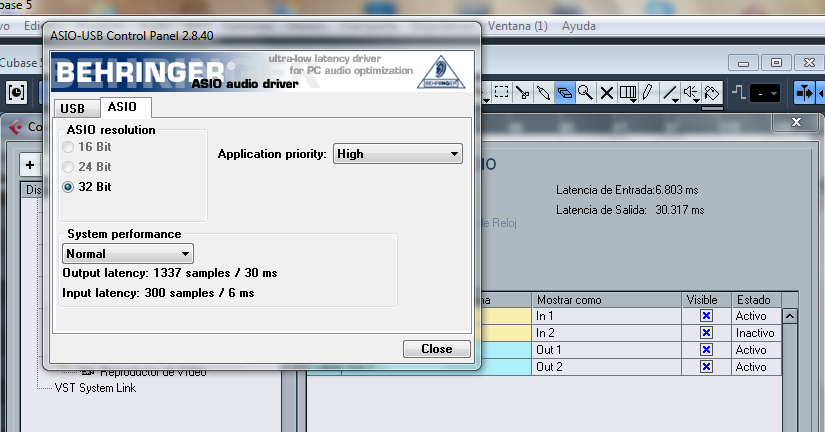Open the Ventana (1) menu

[x=518, y=26]
